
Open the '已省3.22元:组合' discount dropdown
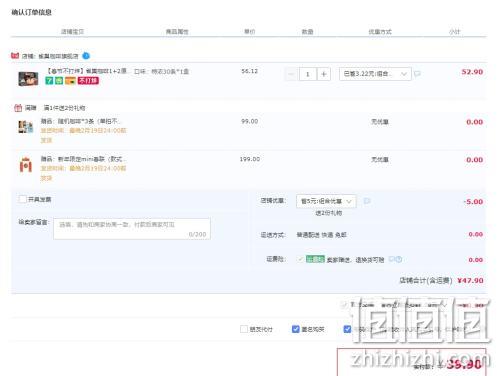point(375,74)
